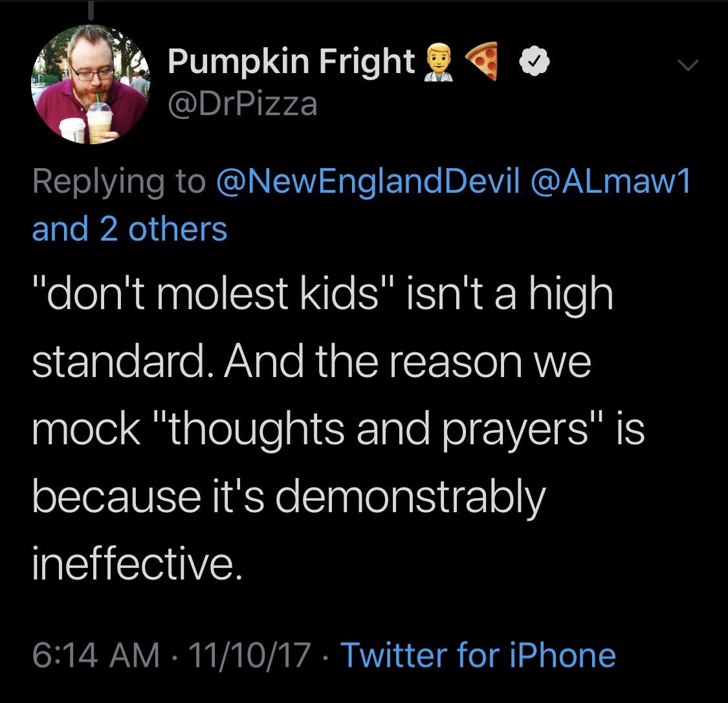Click the 'Twitter for iPhone' source link
The height and width of the screenshot is (703, 728).
tap(478, 654)
